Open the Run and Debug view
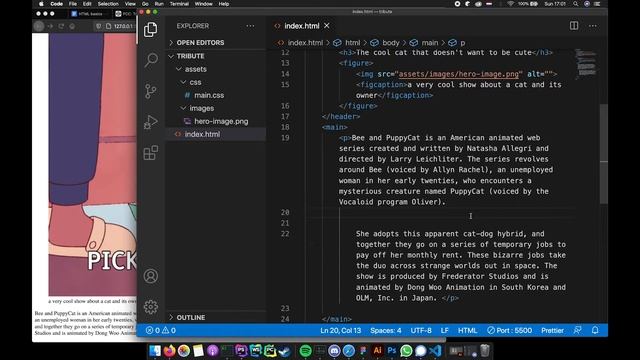Viewport: 640px width, 360px height. click(151, 122)
